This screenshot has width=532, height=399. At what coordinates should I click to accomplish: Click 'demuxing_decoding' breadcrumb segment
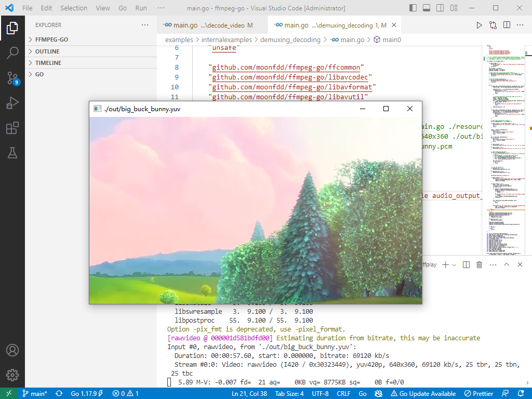coord(290,39)
